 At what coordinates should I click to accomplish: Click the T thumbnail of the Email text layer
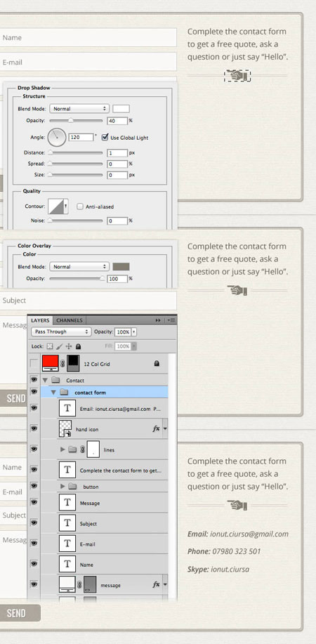(x=67, y=409)
